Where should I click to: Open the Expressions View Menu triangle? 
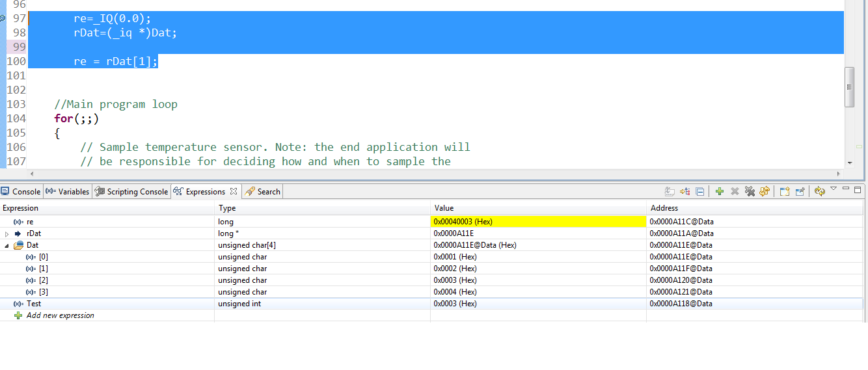coord(833,189)
